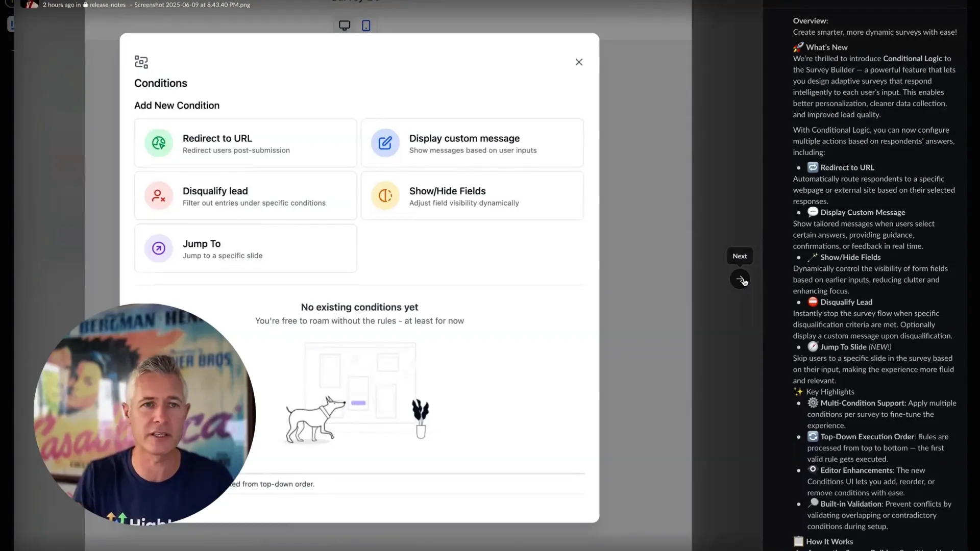The width and height of the screenshot is (980, 551).
Task: Select the Show/Hide Fields condition card
Action: click(472, 196)
